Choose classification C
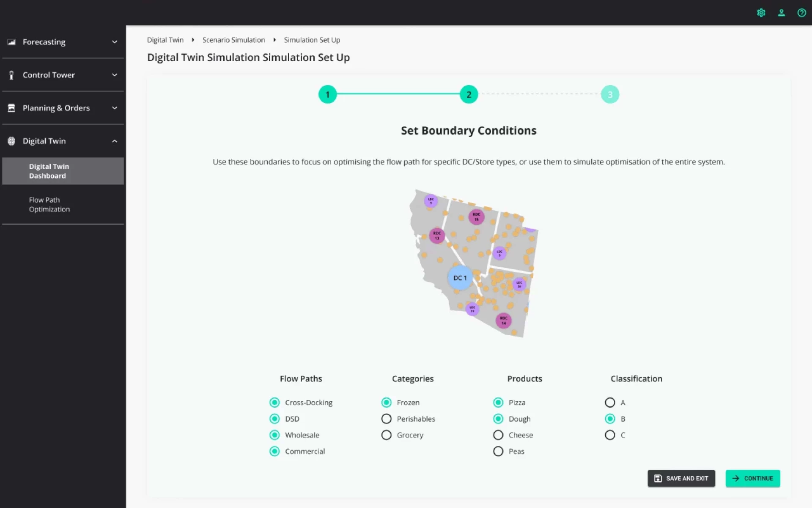 [610, 435]
